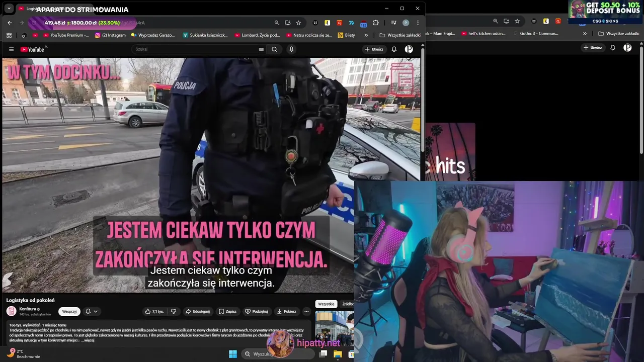Open the Sukienka księżniczk... bookmark
The width and height of the screenshot is (644, 362).
click(x=205, y=35)
